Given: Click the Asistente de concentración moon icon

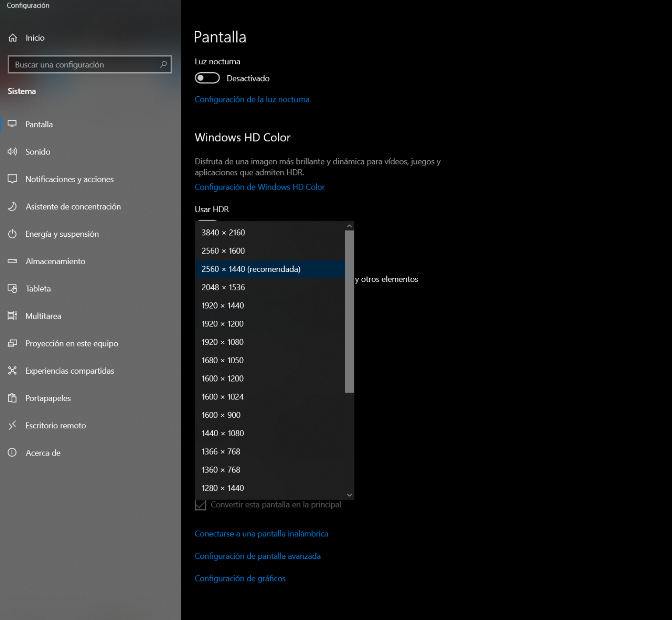Looking at the screenshot, I should pyautogui.click(x=12, y=206).
